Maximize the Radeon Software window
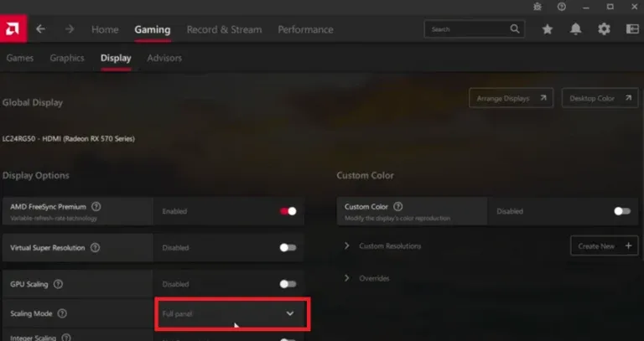 [x=610, y=7]
